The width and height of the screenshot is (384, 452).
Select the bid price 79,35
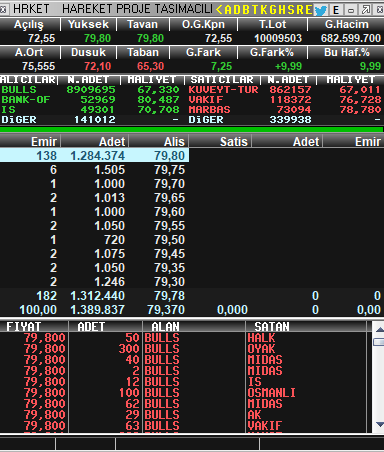click(x=169, y=268)
